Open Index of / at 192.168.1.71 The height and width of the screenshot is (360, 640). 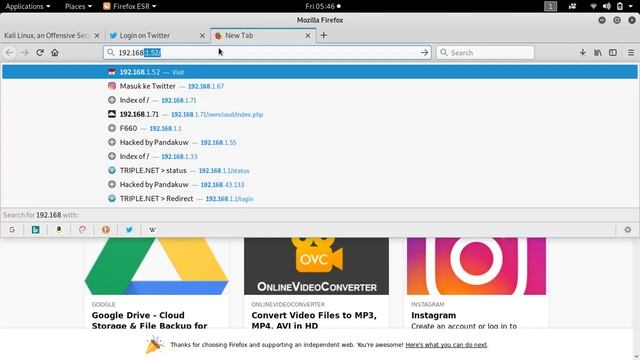320,100
